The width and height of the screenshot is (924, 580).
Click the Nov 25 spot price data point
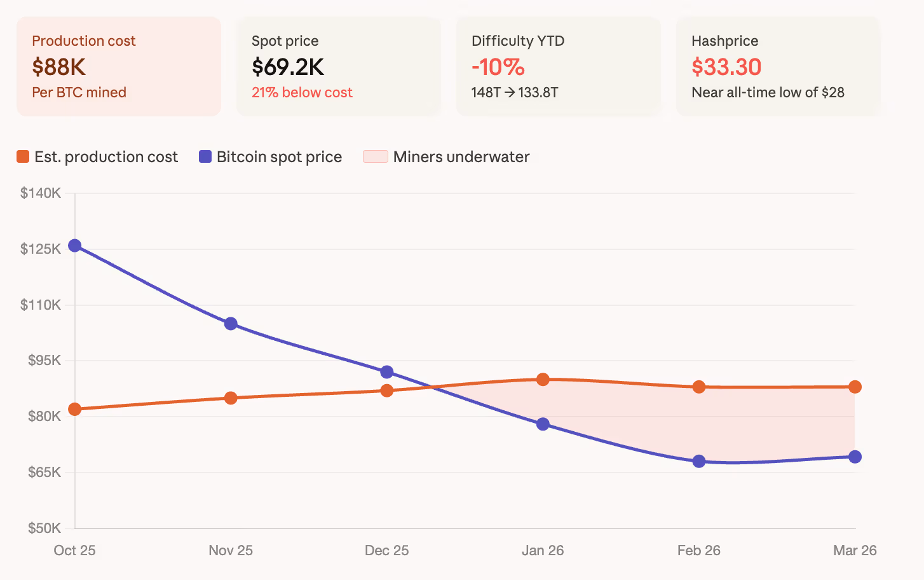click(231, 324)
